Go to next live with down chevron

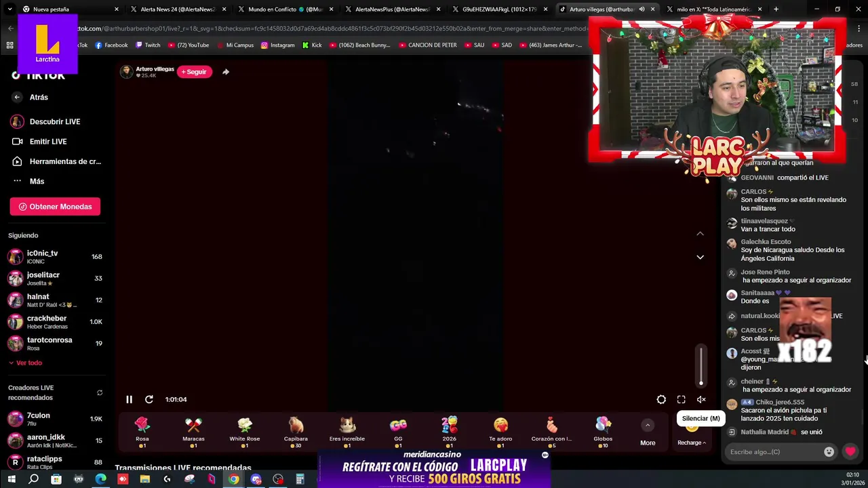700,257
